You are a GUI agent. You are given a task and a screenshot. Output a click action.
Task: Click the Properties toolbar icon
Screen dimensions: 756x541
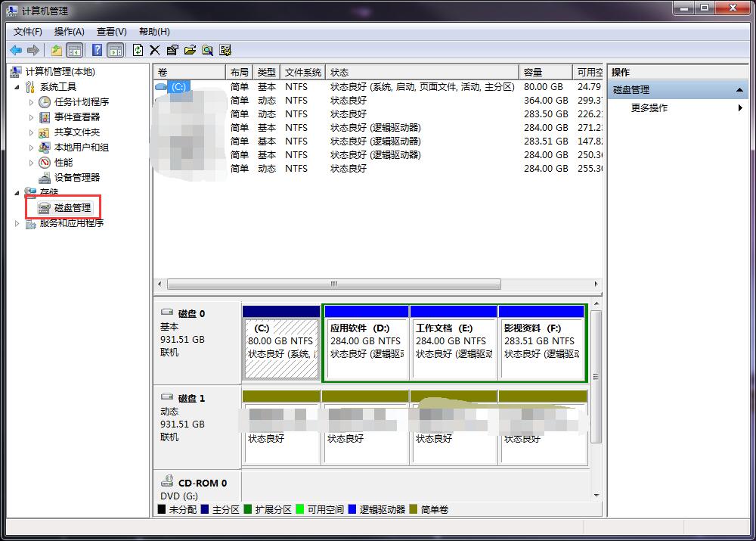[172, 50]
